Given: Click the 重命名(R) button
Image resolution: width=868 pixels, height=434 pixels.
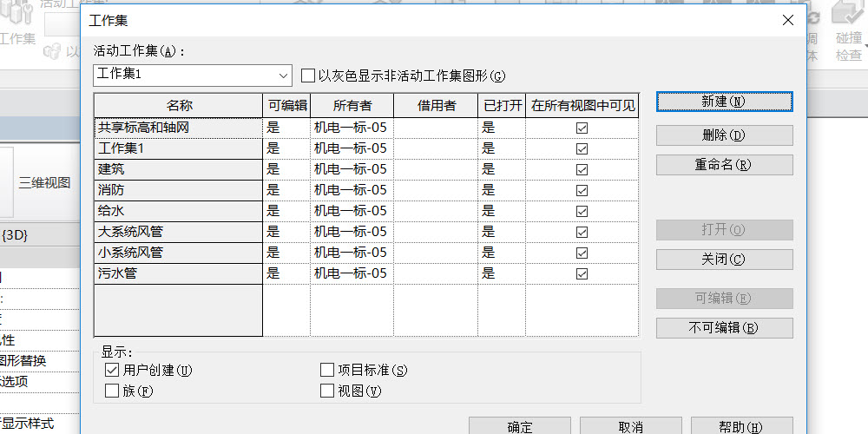Looking at the screenshot, I should click(x=724, y=165).
